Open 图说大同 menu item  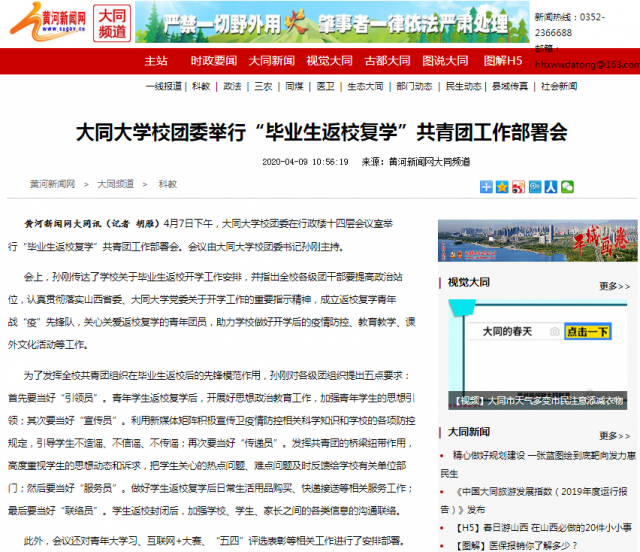click(x=445, y=61)
